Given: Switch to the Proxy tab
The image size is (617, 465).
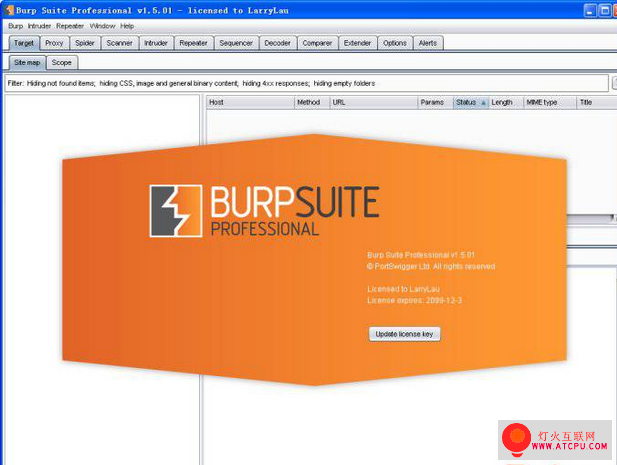Looking at the screenshot, I should point(54,43).
